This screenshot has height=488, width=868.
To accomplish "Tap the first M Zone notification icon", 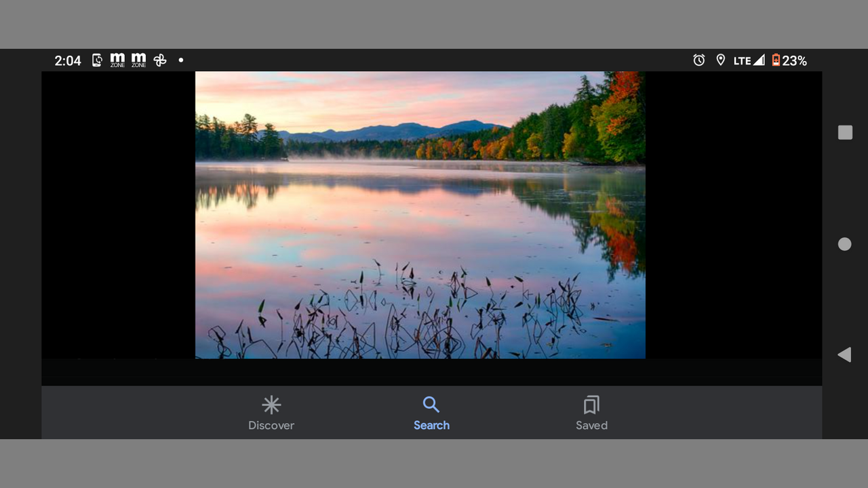I will [117, 60].
